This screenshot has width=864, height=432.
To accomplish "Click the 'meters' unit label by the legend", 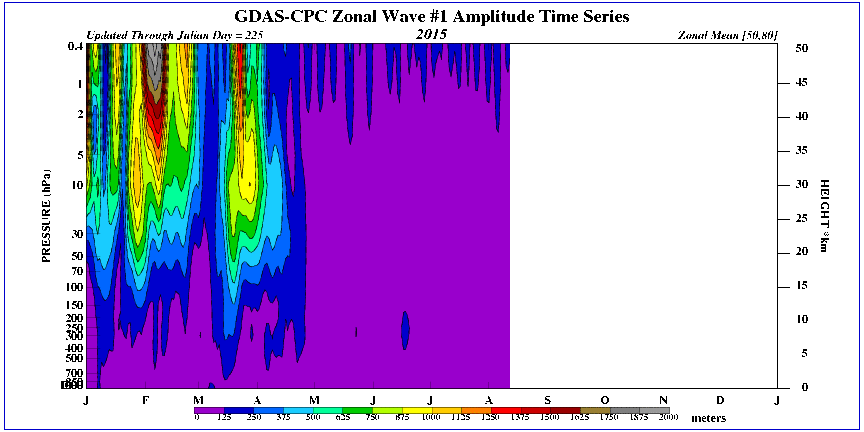I will (x=707, y=419).
